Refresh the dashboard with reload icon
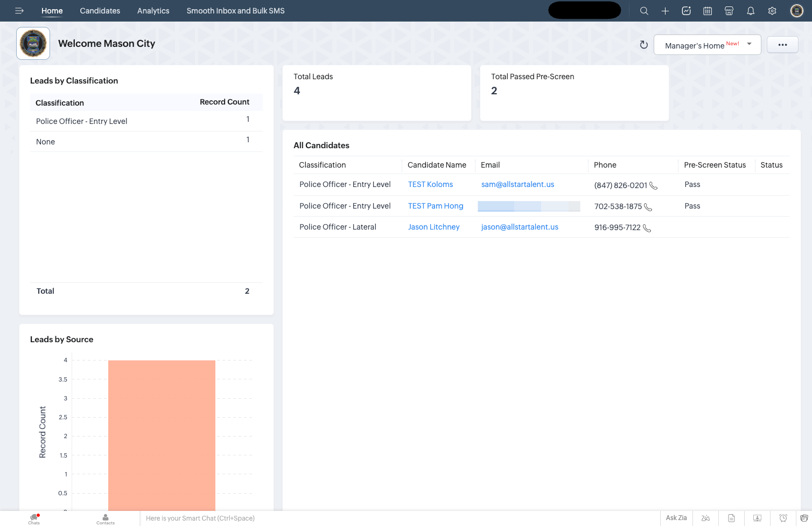This screenshot has height=526, width=812. point(643,45)
